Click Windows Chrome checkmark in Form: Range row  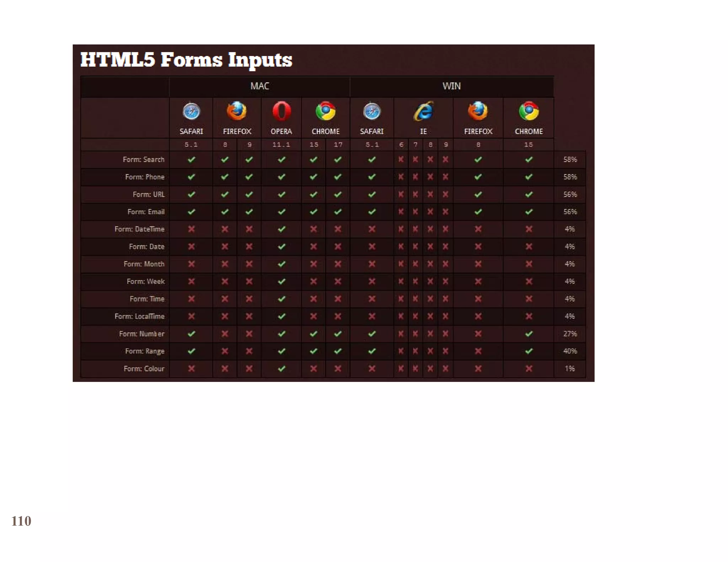(x=529, y=351)
